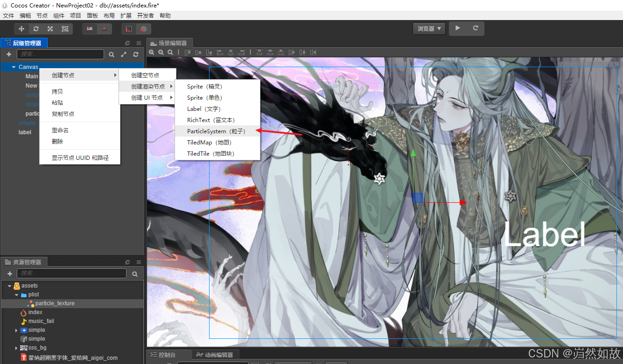The width and height of the screenshot is (623, 364).
Task: Align selected nodes to vertical center
Action: point(198,52)
